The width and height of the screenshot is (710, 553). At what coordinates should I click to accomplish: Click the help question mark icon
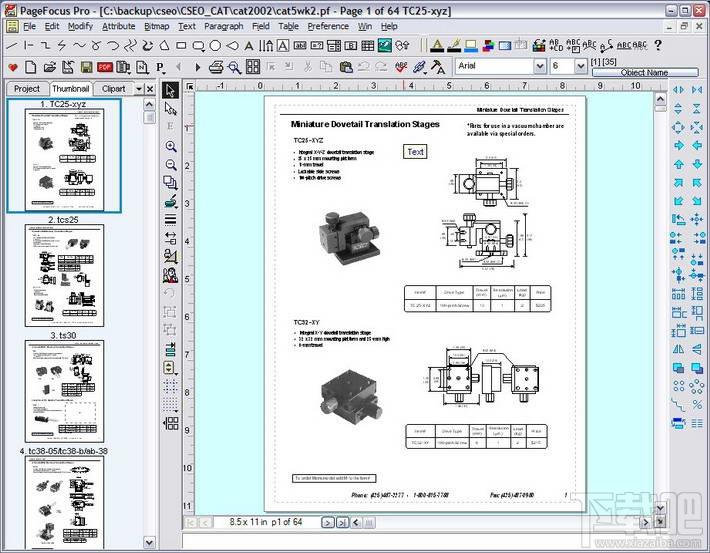click(x=657, y=45)
